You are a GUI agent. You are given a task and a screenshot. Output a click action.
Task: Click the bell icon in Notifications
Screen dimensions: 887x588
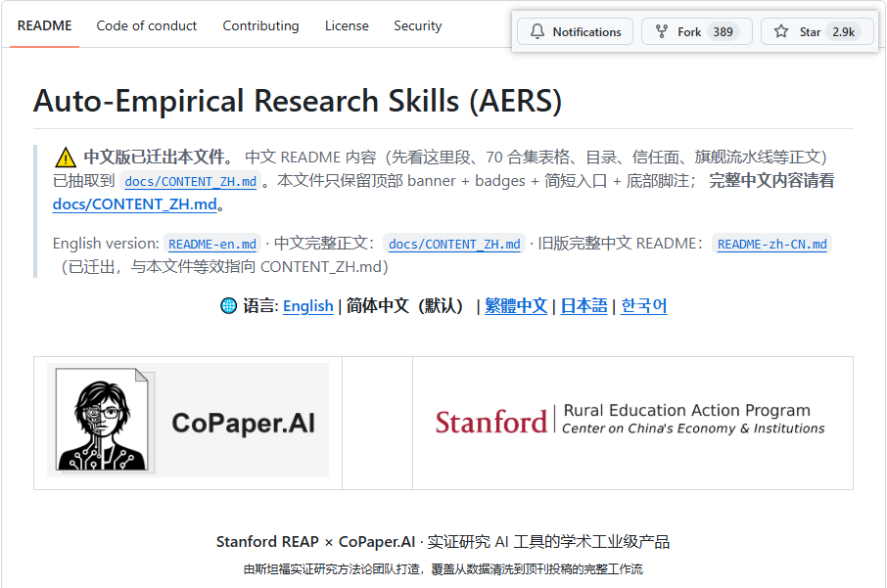(x=537, y=31)
